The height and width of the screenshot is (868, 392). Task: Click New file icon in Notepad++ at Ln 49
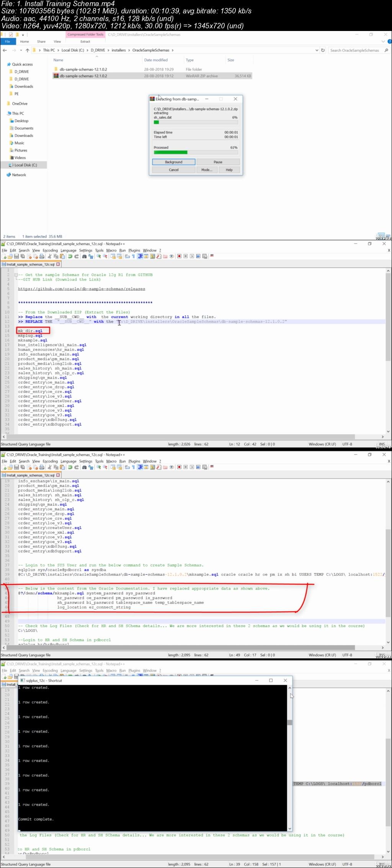(x=4, y=467)
